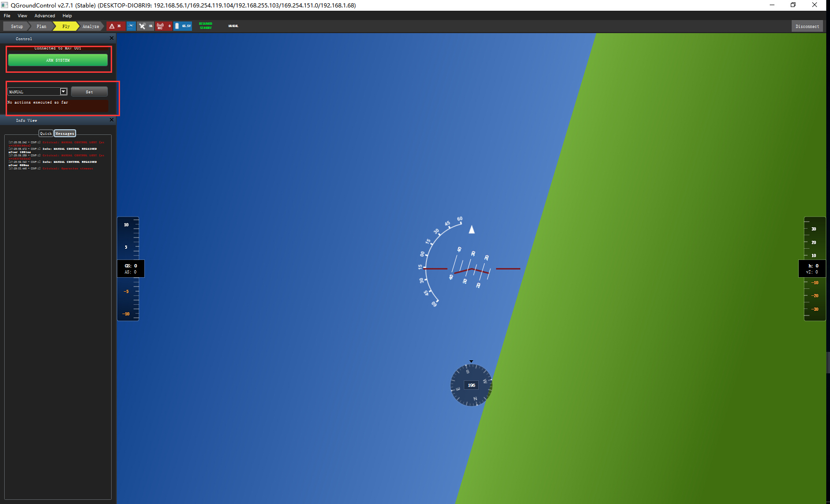The image size is (830, 504).
Task: Select the Fly view
Action: click(x=66, y=26)
